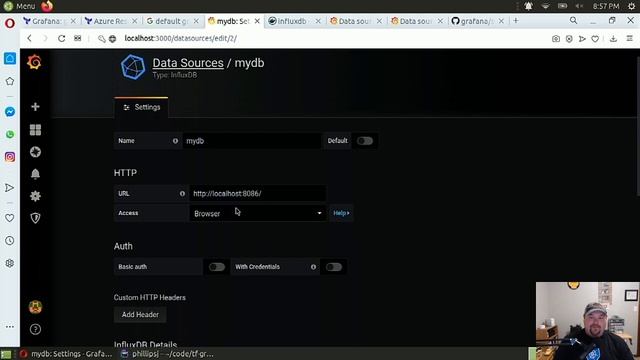The image size is (640, 360).
Task: Toggle the Default data source switch
Action: 364,141
